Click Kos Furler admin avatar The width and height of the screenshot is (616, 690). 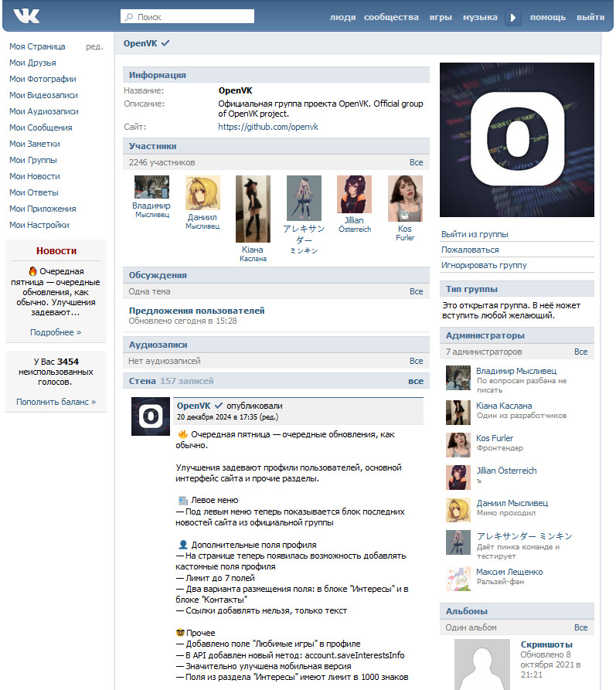(458, 445)
